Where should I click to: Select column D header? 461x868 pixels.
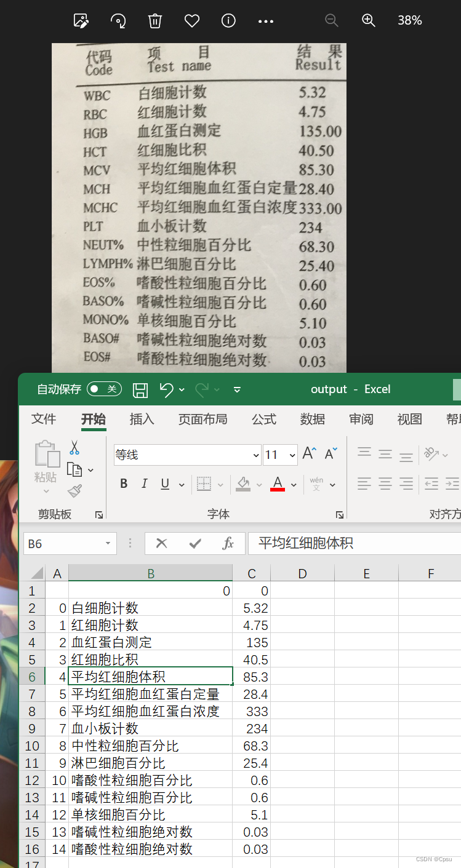click(x=302, y=574)
